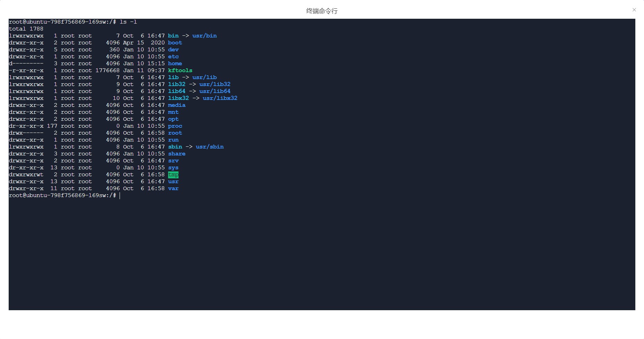
Task: Click the 终端命令行 title text
Action: point(322,11)
